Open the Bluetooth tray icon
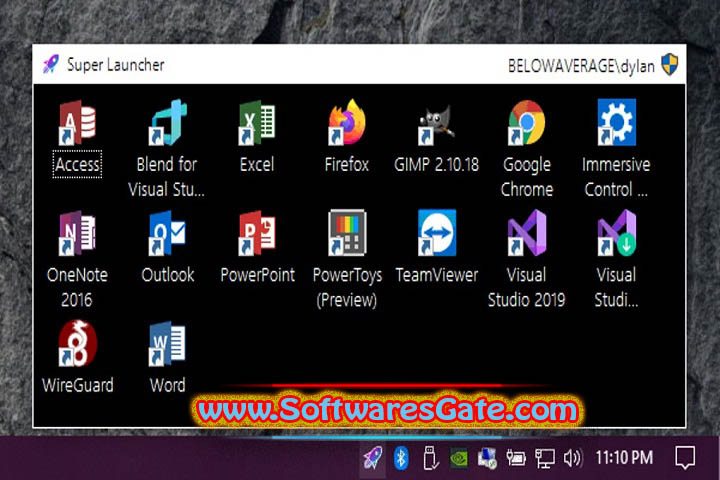This screenshot has width=720, height=480. pyautogui.click(x=401, y=458)
